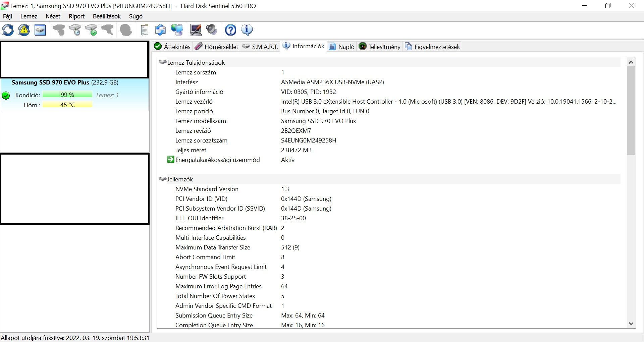Click the refresh disk status toolbar icon

coord(8,30)
